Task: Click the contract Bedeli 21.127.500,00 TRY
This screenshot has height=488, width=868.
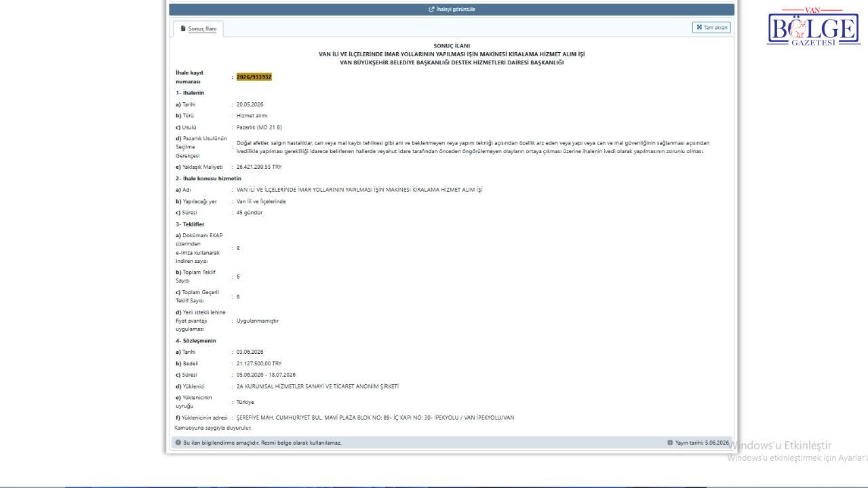Action: pyautogui.click(x=258, y=363)
